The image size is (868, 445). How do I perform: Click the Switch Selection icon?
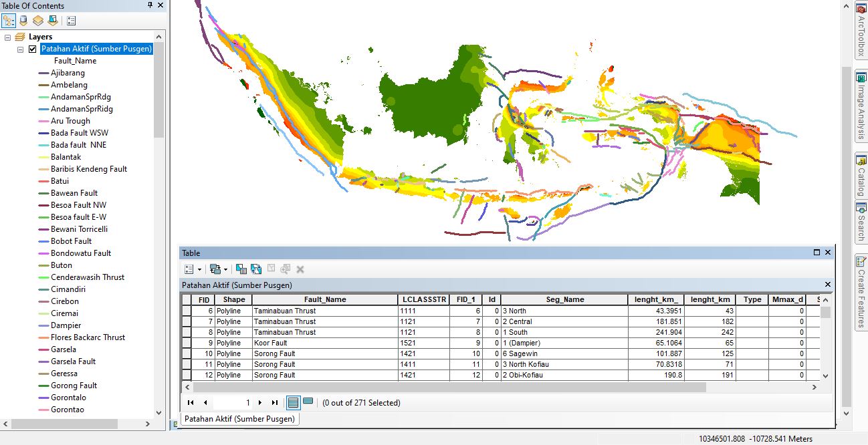[257, 269]
